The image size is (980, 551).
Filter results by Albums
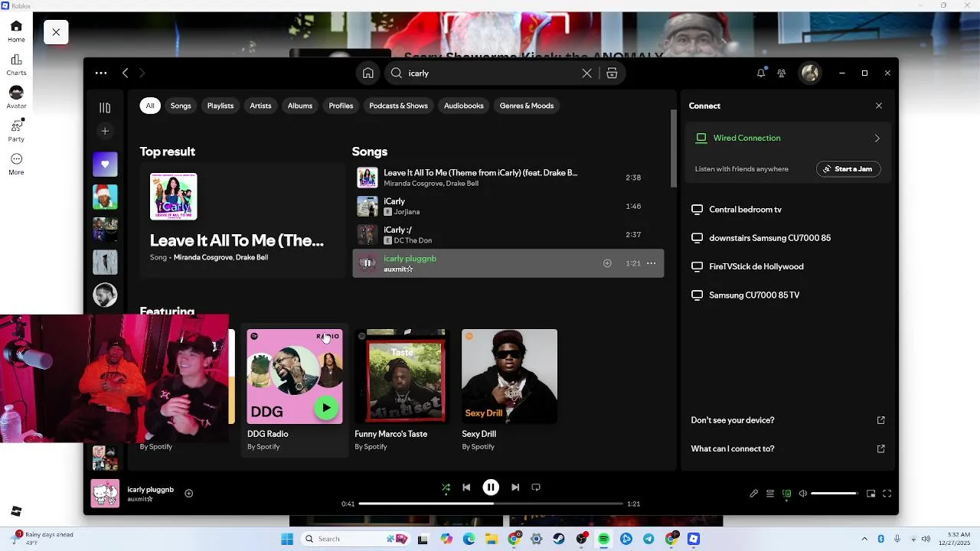(300, 106)
